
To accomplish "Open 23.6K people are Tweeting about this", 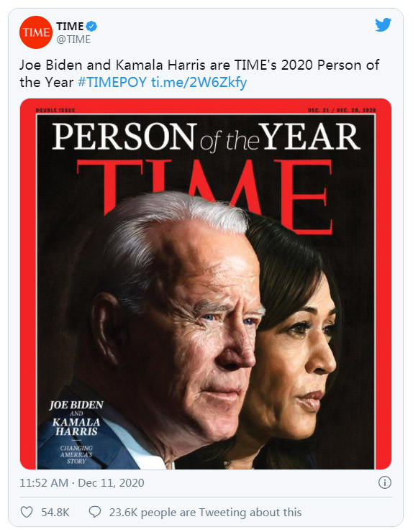I will point(205,513).
